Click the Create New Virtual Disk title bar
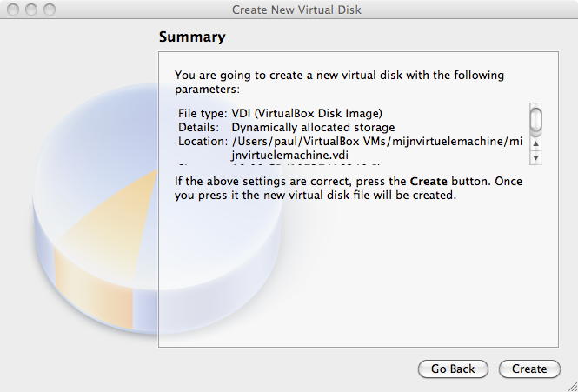The height and width of the screenshot is (392, 578). point(296,10)
